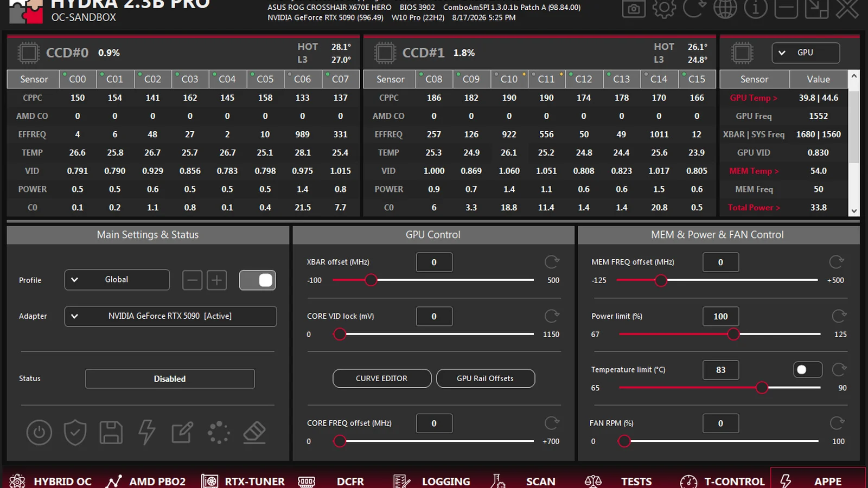868x488 pixels.
Task: Toggle the Temperature limit switch
Action: tap(808, 370)
